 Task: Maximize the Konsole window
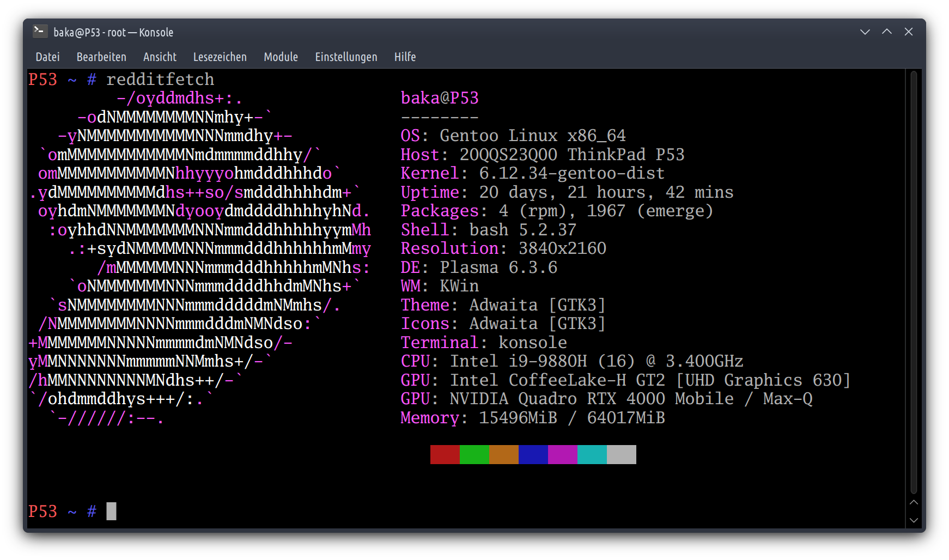click(x=887, y=32)
